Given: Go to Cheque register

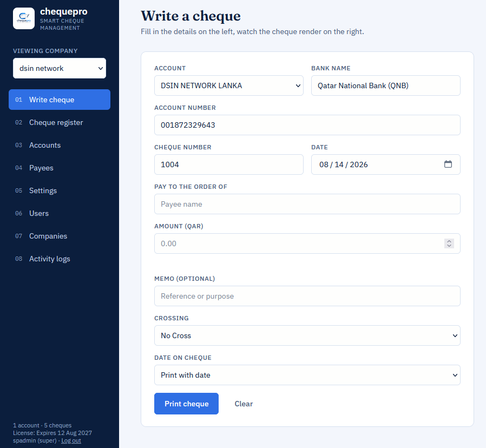Looking at the screenshot, I should pyautogui.click(x=60, y=122).
